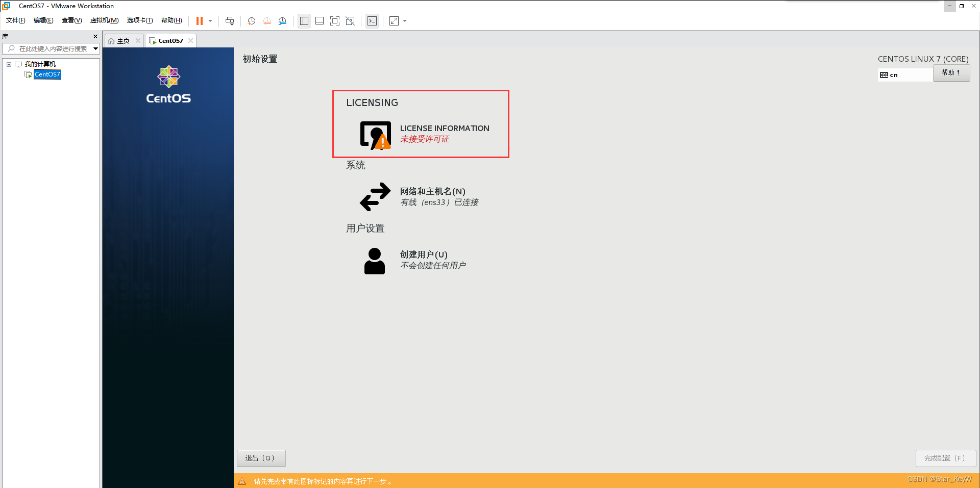Select CentOS7 in the library tree
The image size is (980, 488).
coord(47,74)
